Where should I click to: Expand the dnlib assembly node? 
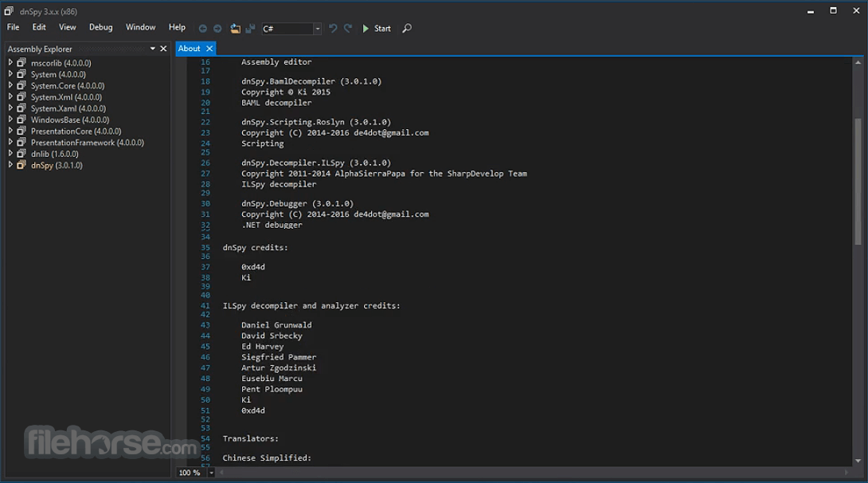10,154
